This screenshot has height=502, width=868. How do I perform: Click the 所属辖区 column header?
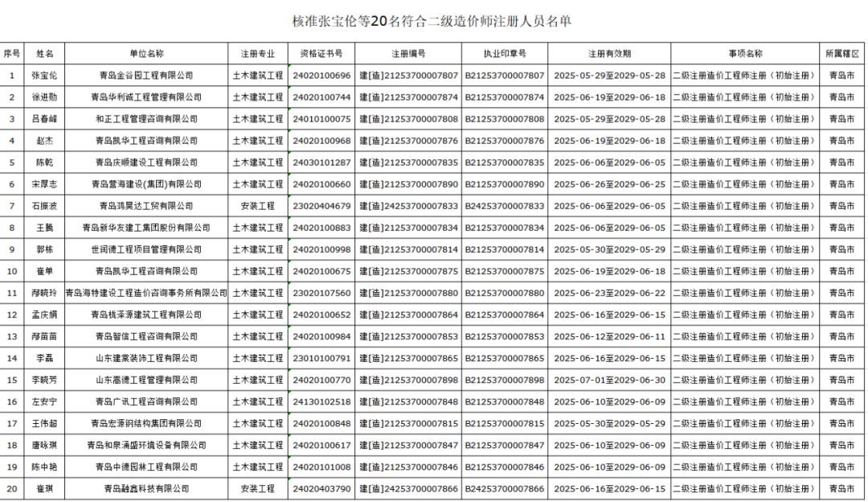[x=842, y=54]
